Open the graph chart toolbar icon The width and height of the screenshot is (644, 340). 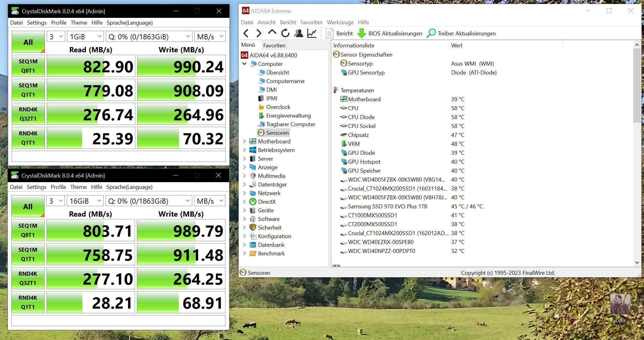pyautogui.click(x=312, y=33)
